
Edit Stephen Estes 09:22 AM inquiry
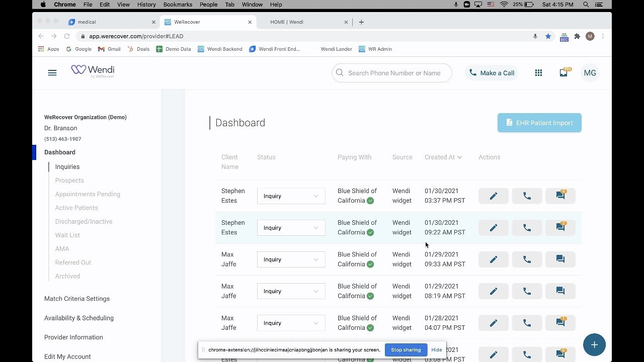click(494, 228)
